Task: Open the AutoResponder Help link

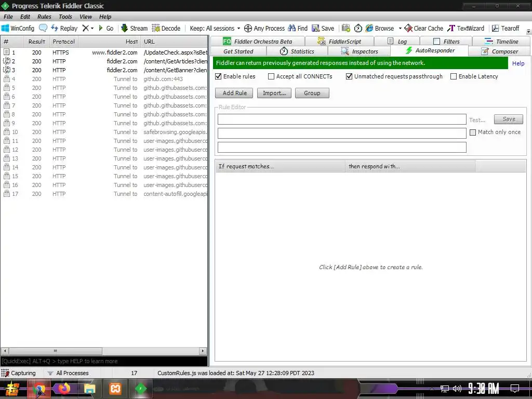Action: pyautogui.click(x=518, y=63)
